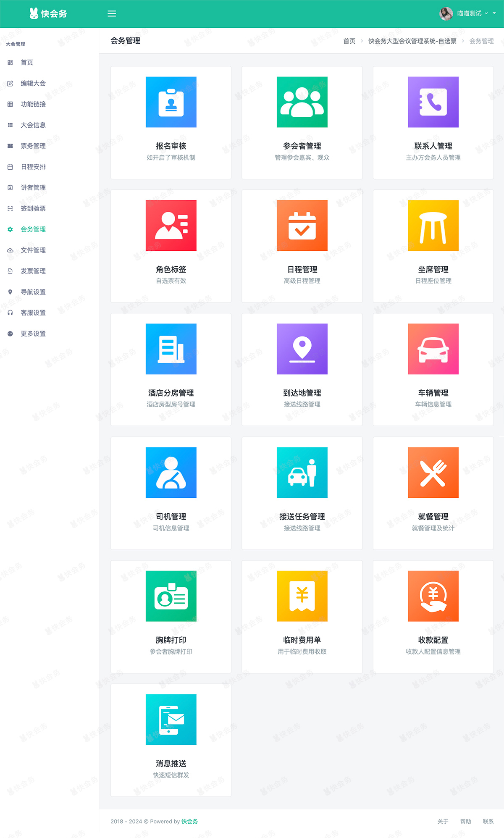Screen dimensions: 504x838
Task: Click the 消息推送 phone message icon
Action: (171, 720)
